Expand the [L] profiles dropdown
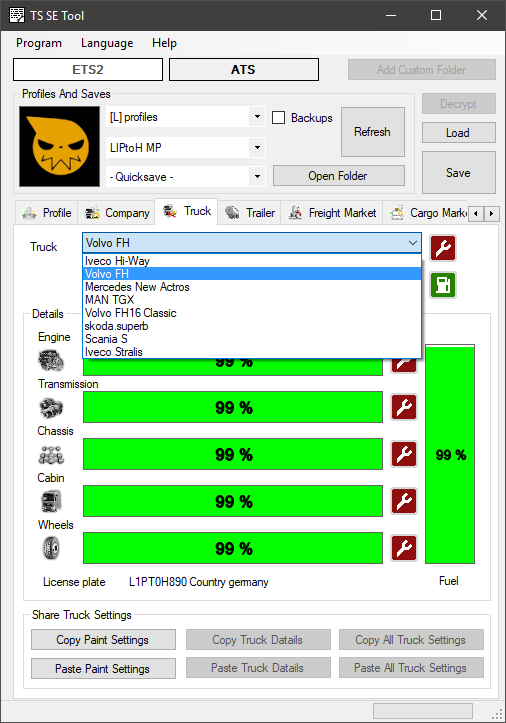506x723 pixels. pos(257,117)
